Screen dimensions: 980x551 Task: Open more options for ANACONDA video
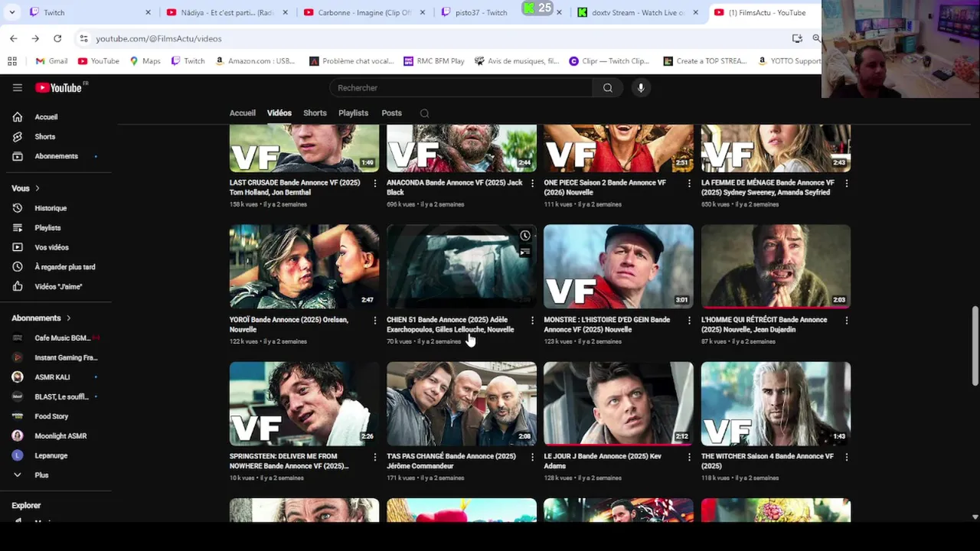(x=532, y=184)
